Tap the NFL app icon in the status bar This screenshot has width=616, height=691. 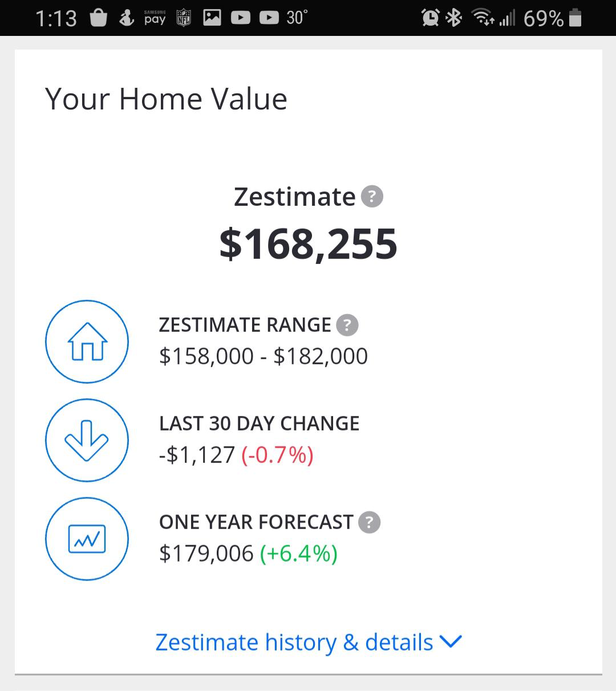[x=183, y=17]
